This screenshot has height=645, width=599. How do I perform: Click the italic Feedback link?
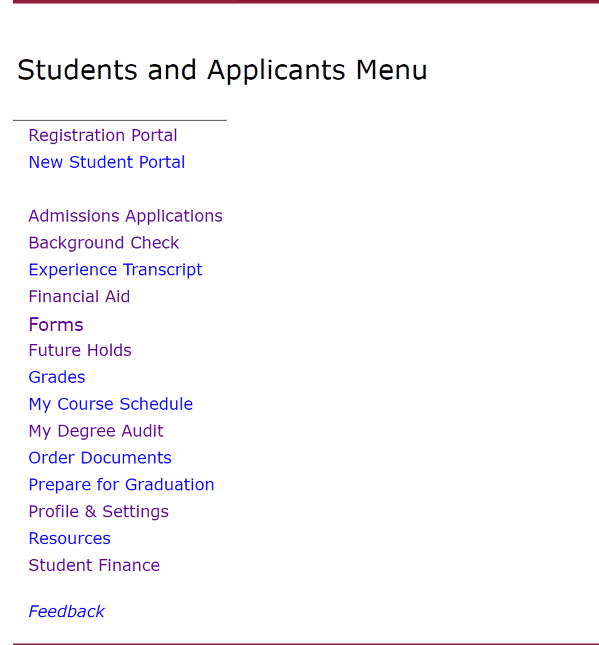click(66, 612)
